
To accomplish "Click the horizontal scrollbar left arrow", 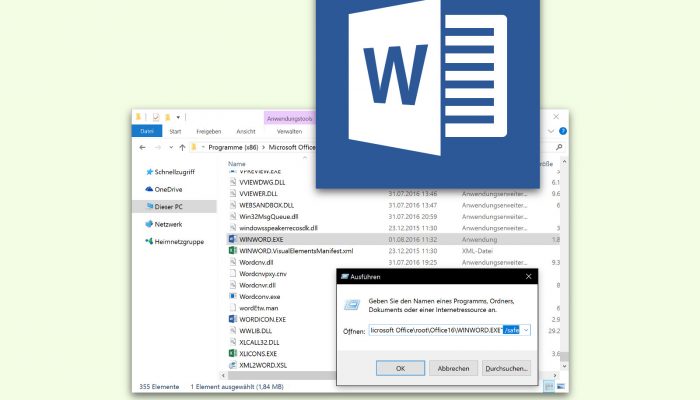I will (223, 375).
